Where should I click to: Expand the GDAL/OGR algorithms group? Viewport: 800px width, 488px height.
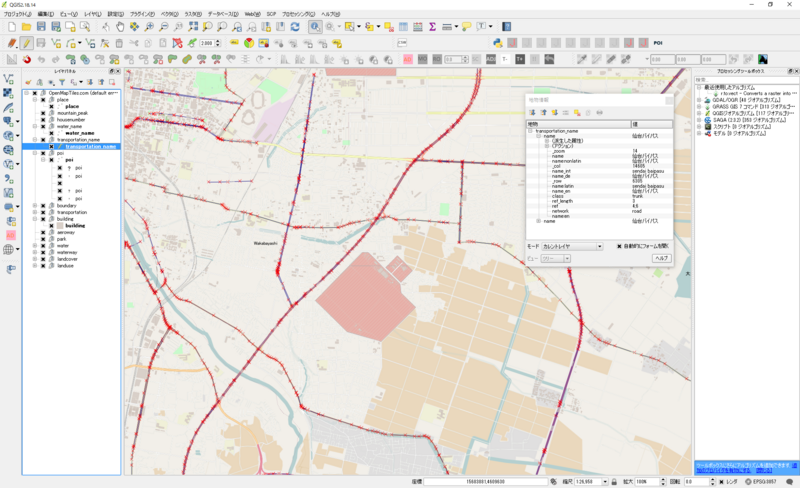(x=699, y=101)
